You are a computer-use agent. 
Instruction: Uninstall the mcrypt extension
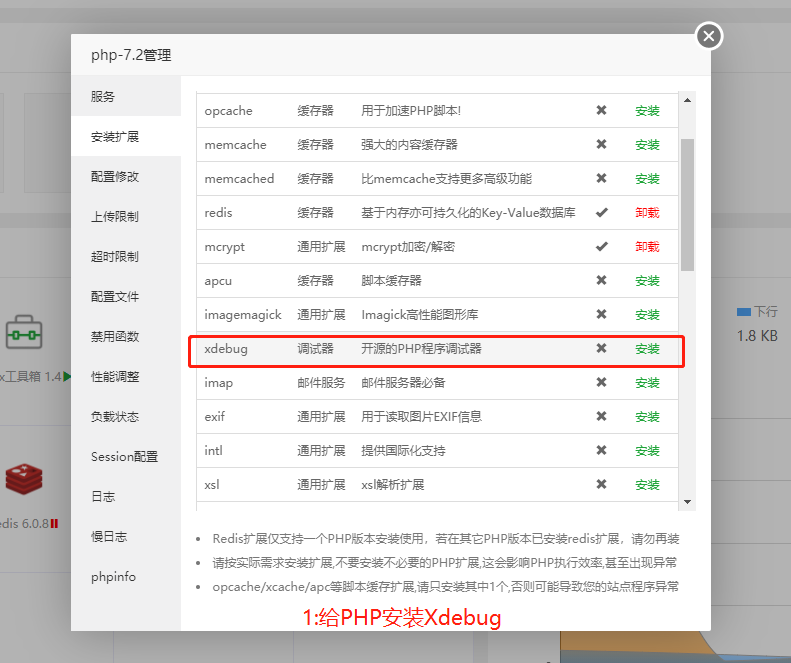647,247
